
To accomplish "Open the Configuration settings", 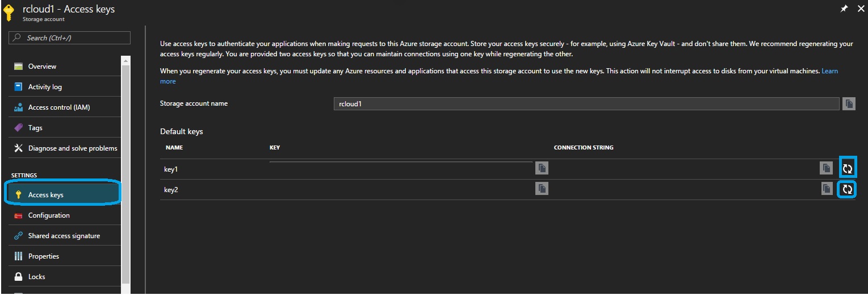I will tap(49, 215).
